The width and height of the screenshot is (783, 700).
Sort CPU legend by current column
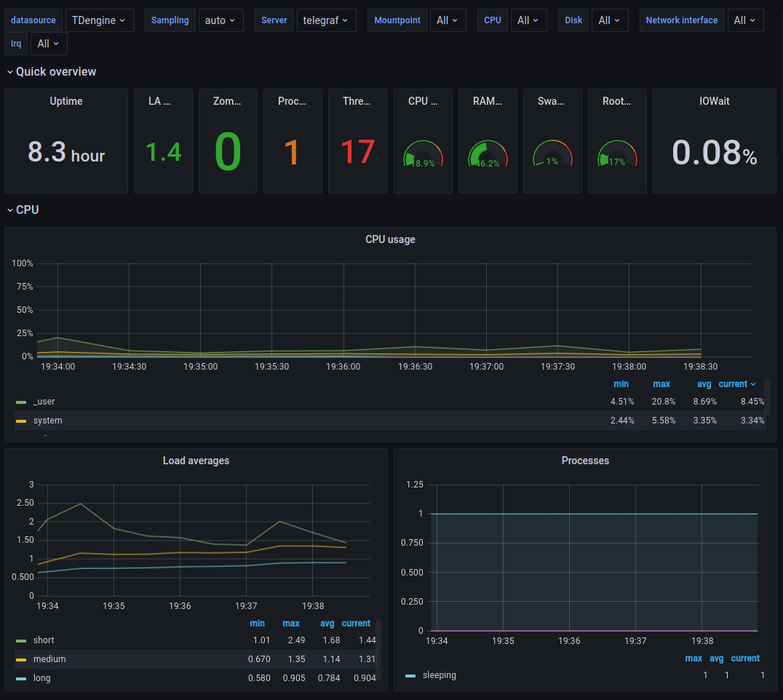[x=736, y=383]
